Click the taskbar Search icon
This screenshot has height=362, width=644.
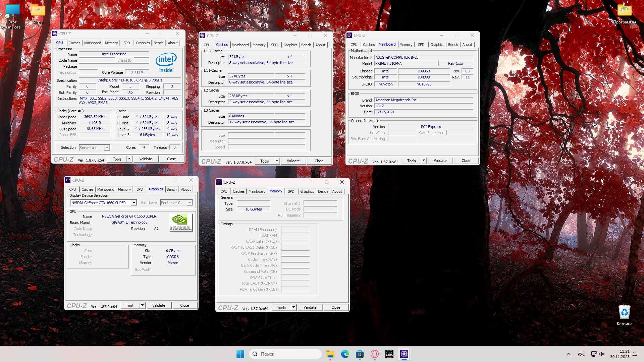(256, 354)
